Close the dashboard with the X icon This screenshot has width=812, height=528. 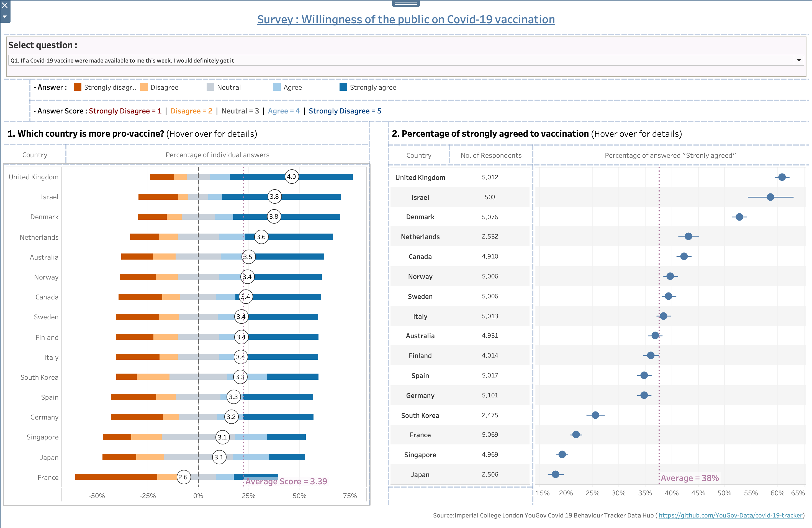click(5, 6)
